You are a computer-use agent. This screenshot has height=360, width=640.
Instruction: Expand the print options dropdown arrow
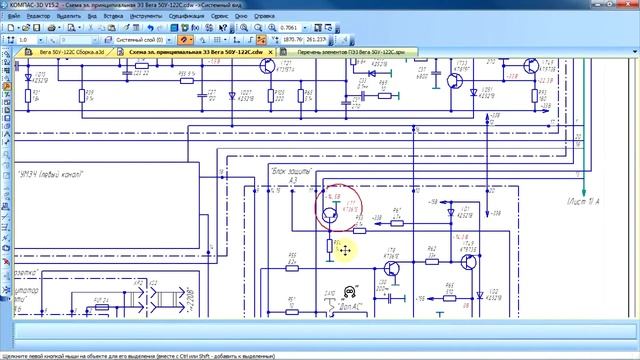pyautogui.click(x=60, y=28)
